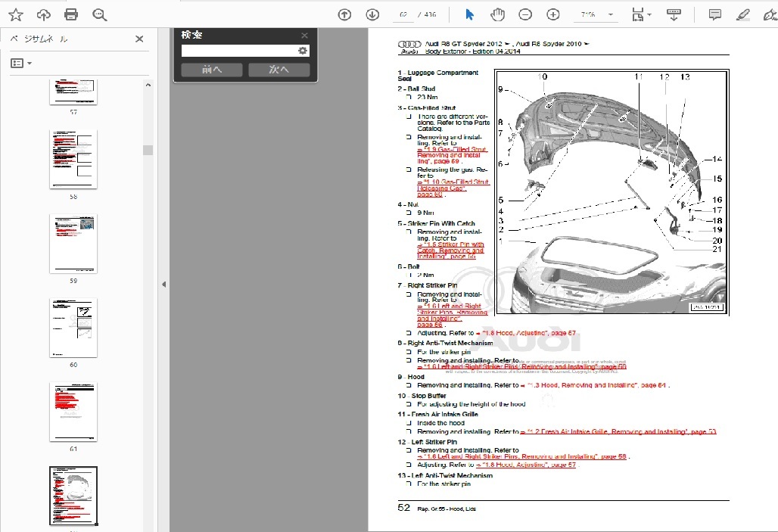Select the highlighted current page thumbnail
The width and height of the screenshot is (778, 532).
(73, 495)
